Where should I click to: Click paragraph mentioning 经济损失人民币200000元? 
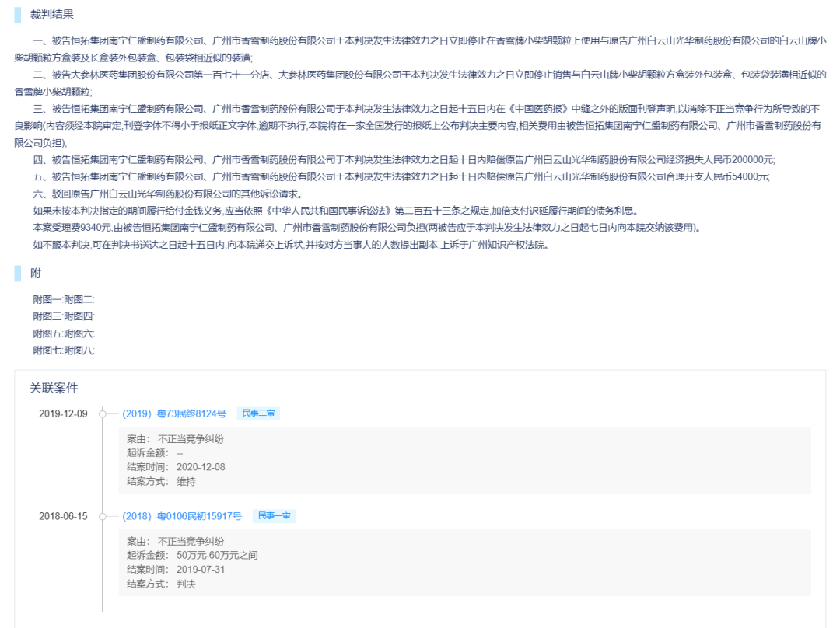tap(404, 160)
